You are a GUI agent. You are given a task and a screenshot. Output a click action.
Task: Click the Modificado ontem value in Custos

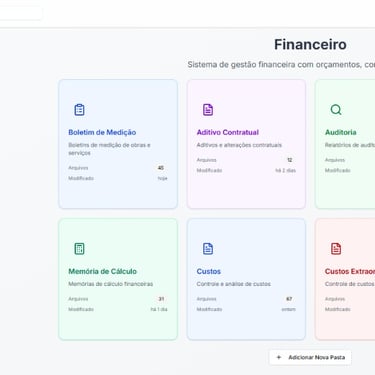(289, 309)
